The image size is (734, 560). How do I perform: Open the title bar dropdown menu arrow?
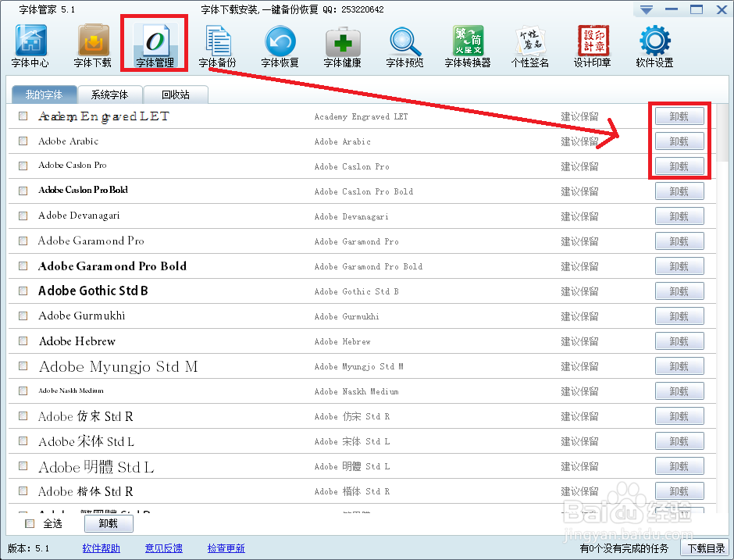pos(647,10)
